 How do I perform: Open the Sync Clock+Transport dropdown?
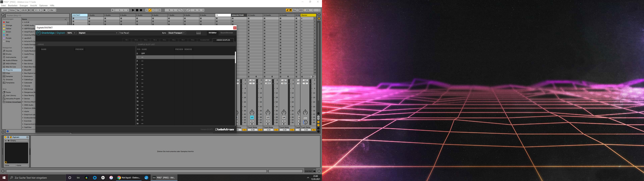coord(177,33)
